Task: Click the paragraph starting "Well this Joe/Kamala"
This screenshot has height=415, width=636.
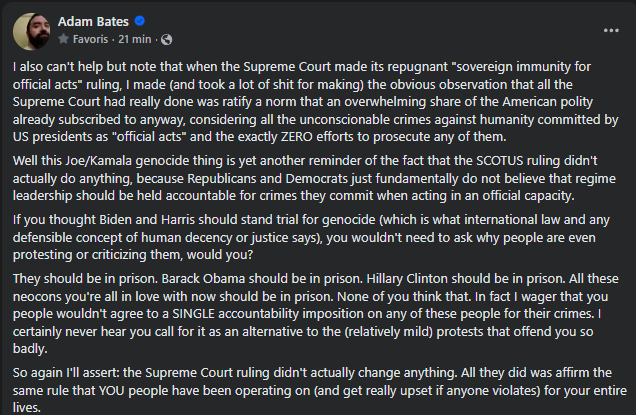Action: click(x=314, y=178)
